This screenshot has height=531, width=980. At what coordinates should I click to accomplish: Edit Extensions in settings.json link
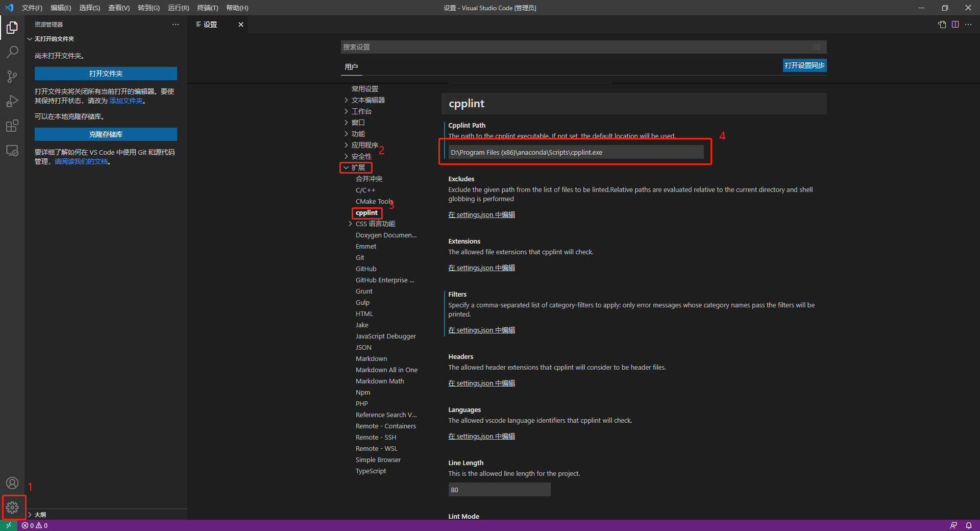481,268
